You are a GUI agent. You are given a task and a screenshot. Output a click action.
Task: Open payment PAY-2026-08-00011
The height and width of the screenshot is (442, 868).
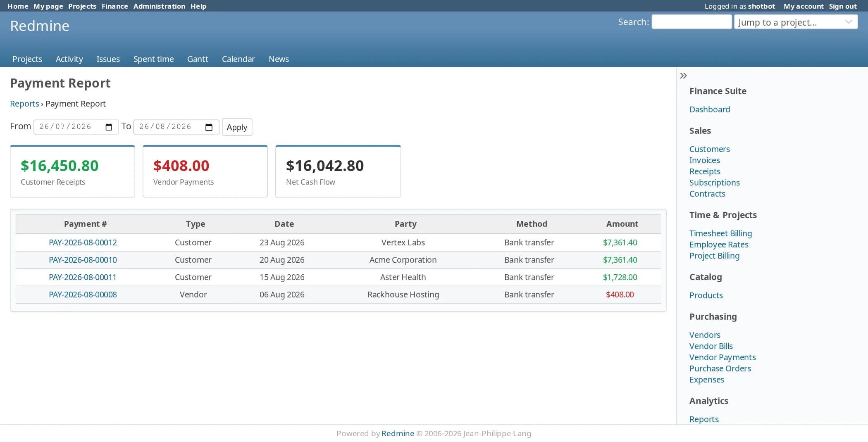click(83, 277)
